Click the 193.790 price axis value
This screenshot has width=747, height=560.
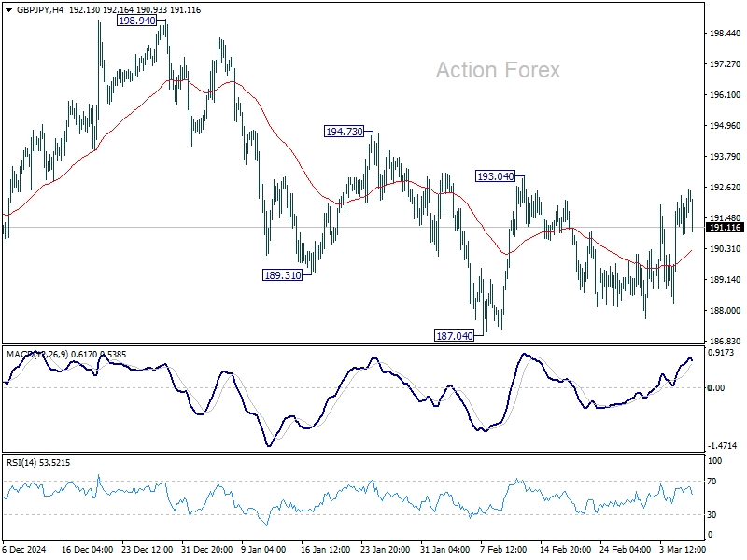pyautogui.click(x=726, y=156)
